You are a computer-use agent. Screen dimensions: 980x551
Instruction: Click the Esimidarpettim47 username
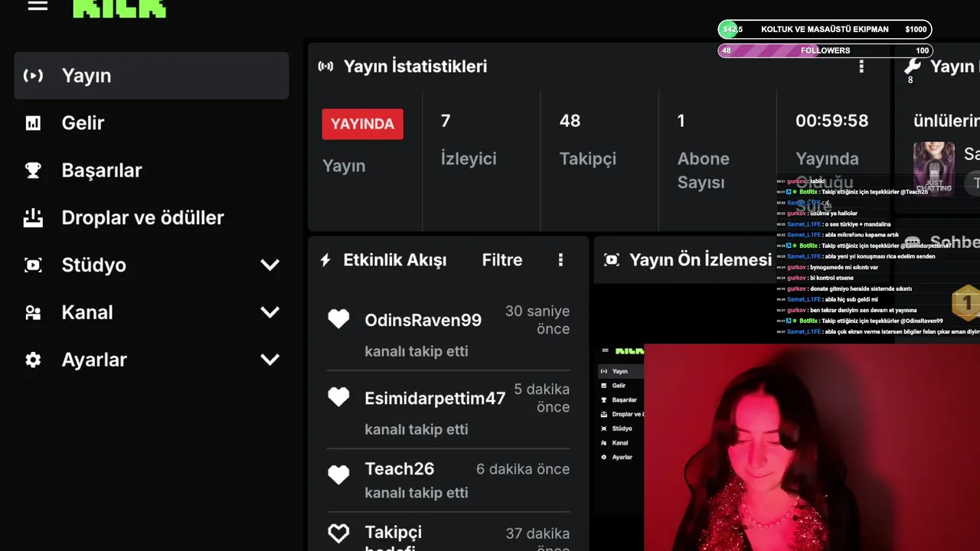(435, 398)
